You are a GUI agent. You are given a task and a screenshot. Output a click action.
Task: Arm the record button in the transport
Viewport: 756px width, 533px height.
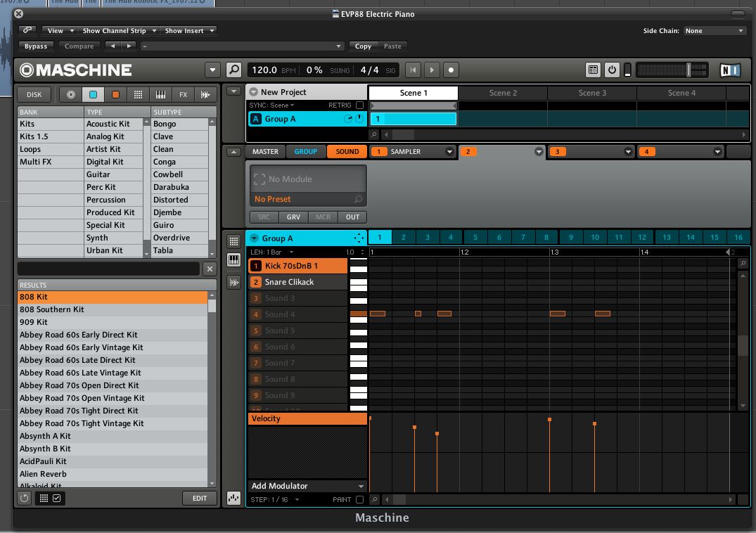(451, 70)
